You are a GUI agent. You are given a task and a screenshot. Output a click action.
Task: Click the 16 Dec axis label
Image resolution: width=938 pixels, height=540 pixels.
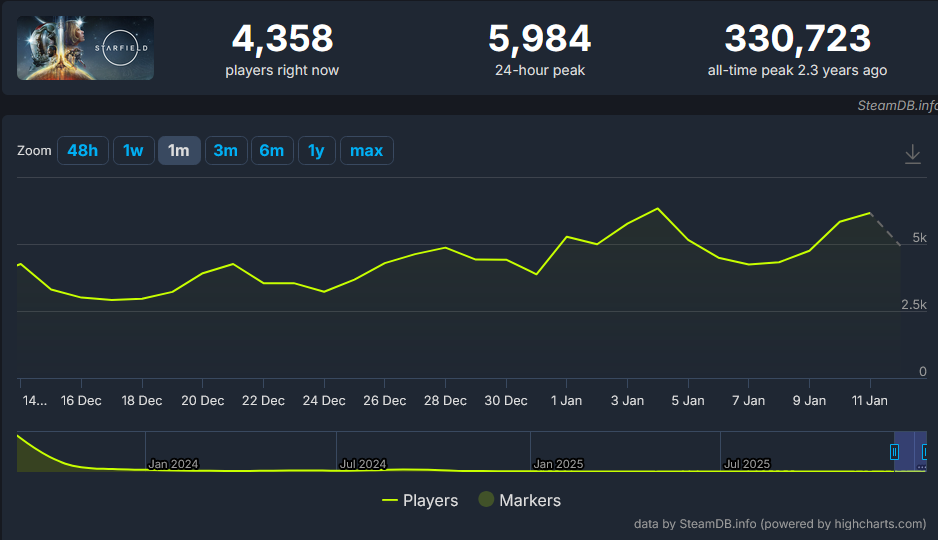click(81, 401)
